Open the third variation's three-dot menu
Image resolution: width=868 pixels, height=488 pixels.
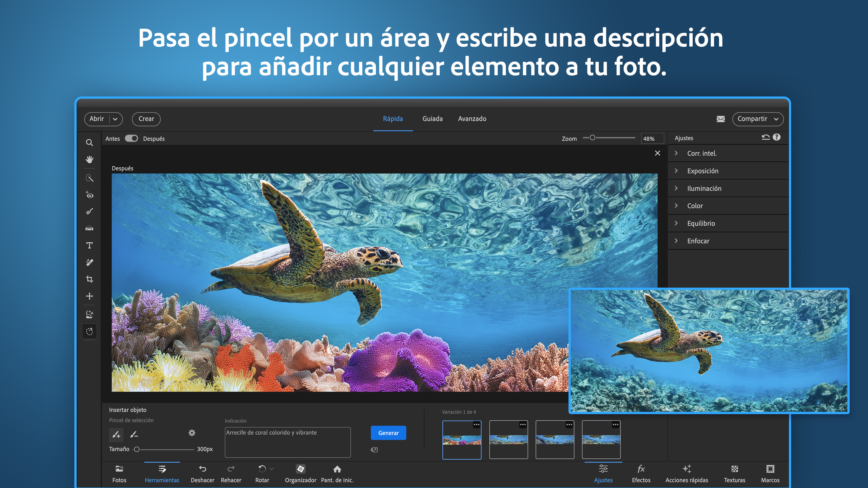569,425
